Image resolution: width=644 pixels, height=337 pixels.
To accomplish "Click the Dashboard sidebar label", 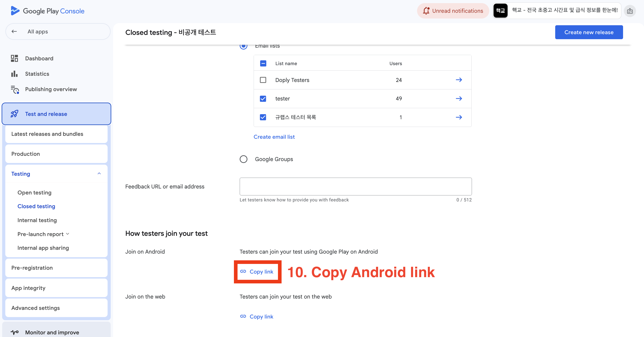I will tap(39, 58).
